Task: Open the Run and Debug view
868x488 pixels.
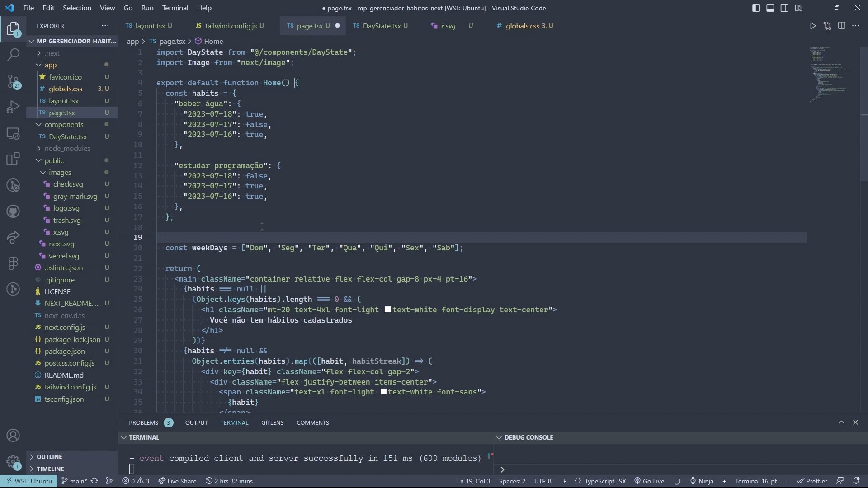Action: click(13, 107)
